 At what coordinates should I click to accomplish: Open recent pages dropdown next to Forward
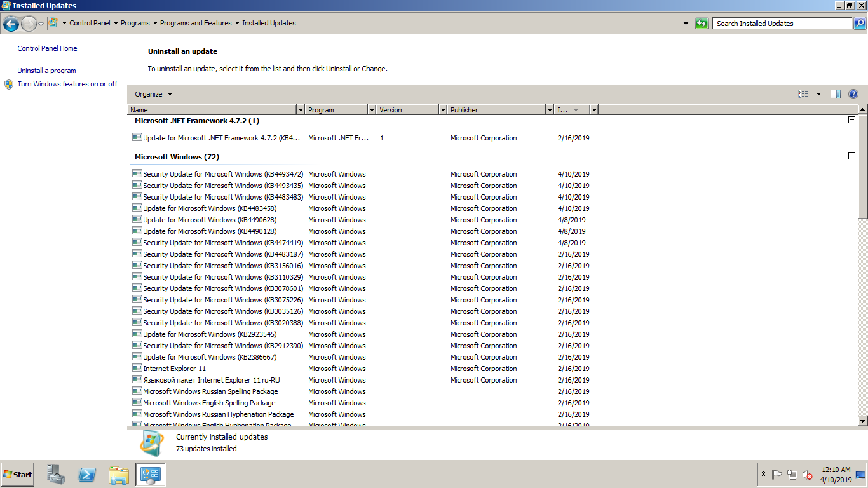click(x=41, y=24)
